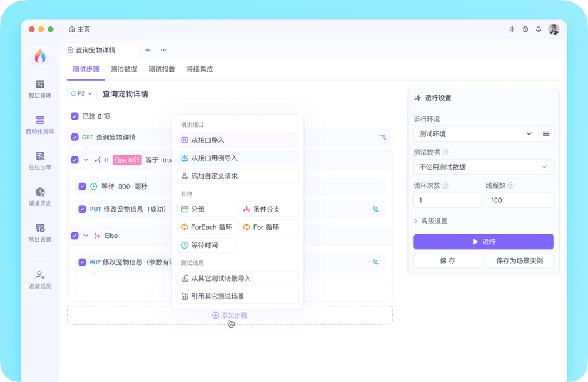Open the 不使用测试数据 dropdown
This screenshot has height=382, width=588.
483,167
